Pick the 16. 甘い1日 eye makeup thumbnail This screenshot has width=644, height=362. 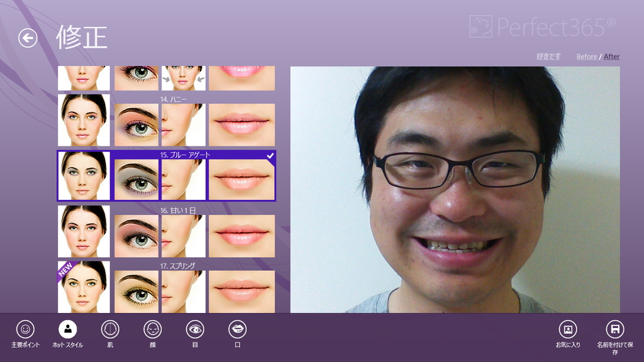point(136,236)
